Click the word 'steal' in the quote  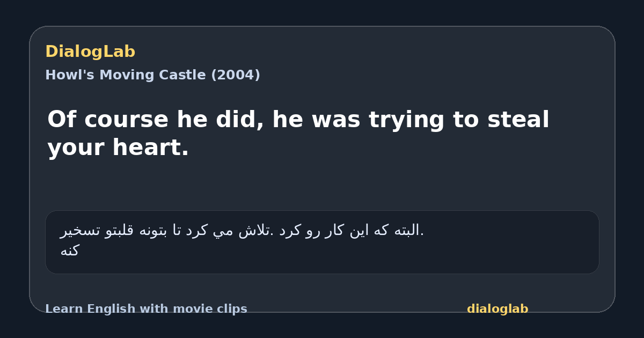[518, 120]
